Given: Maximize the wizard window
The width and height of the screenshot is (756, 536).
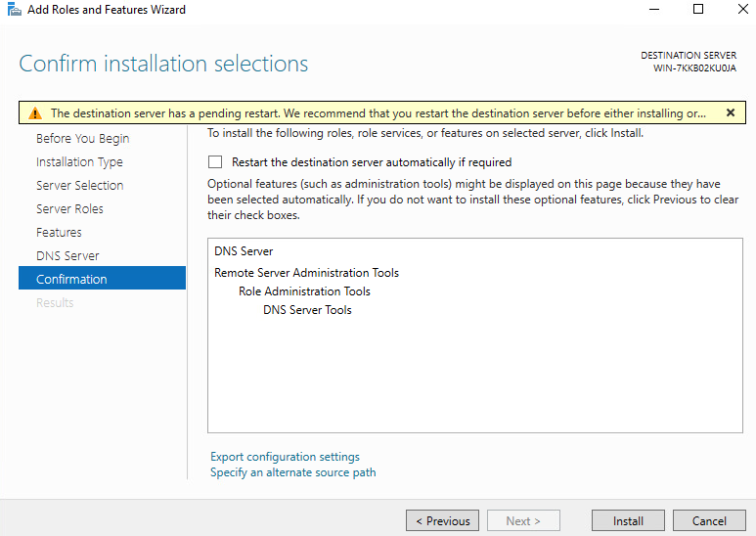Looking at the screenshot, I should pyautogui.click(x=697, y=9).
